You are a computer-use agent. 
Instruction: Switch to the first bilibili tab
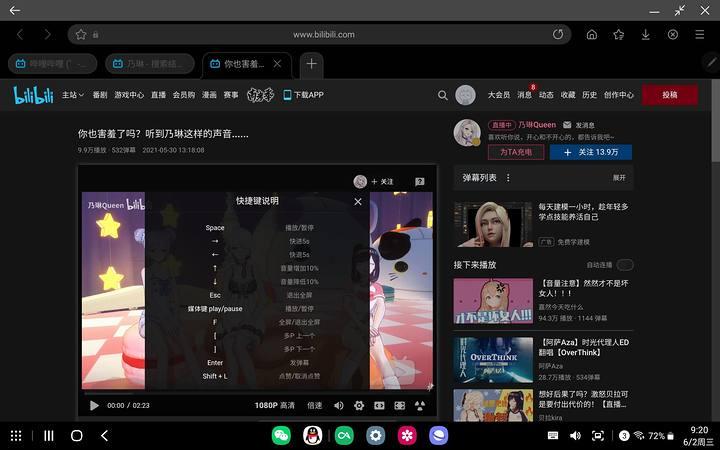(x=53, y=64)
